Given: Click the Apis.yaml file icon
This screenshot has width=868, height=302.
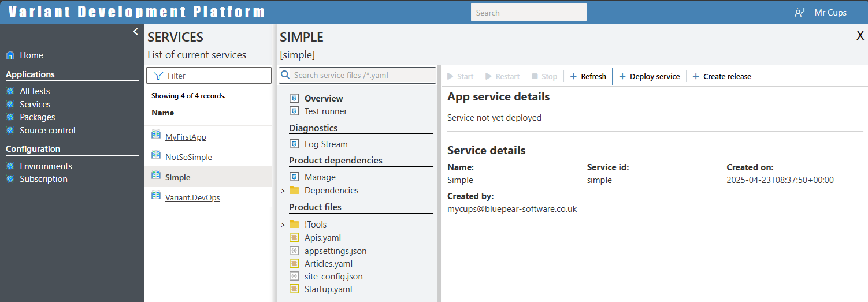Looking at the screenshot, I should 294,238.
